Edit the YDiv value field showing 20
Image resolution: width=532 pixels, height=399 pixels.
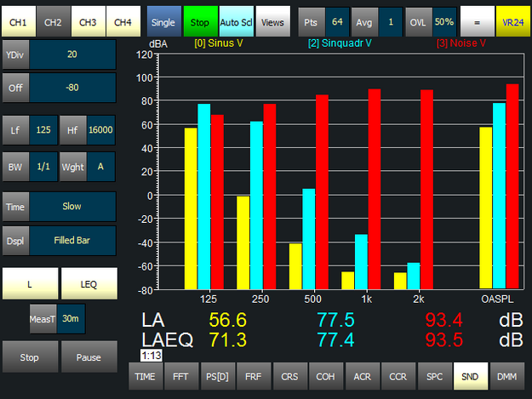72,54
